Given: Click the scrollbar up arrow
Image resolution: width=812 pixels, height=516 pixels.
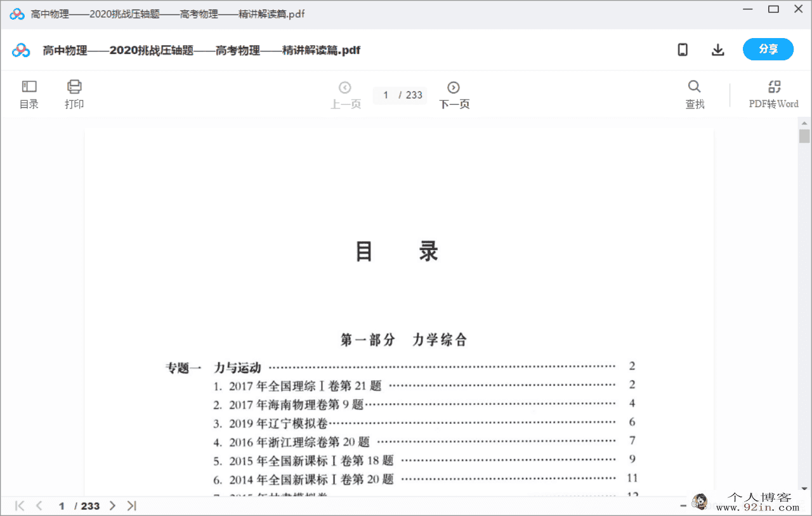Looking at the screenshot, I should tap(804, 122).
